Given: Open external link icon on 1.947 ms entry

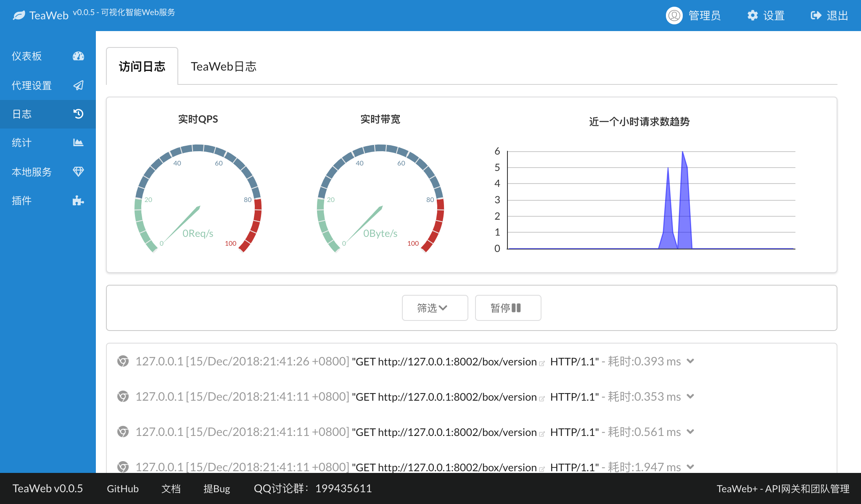Looking at the screenshot, I should 542,469.
